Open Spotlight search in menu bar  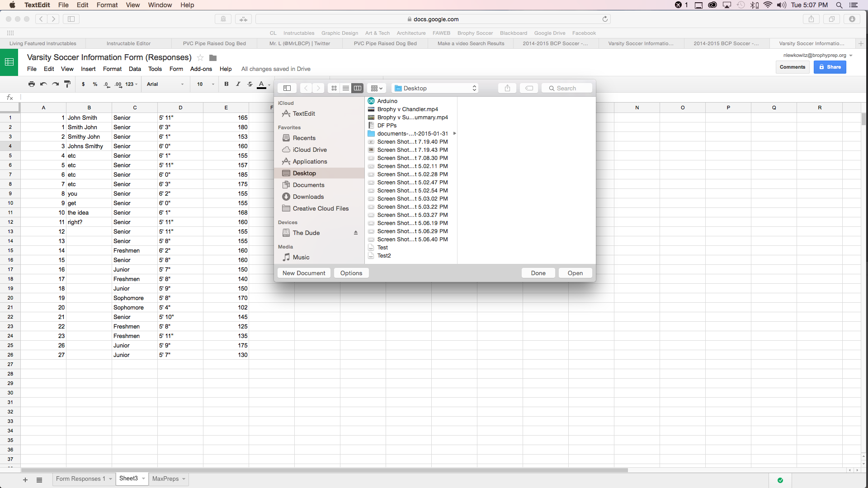tap(839, 5)
